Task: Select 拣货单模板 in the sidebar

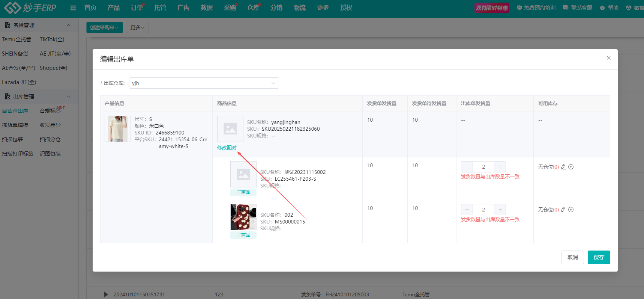Action: pos(15,125)
